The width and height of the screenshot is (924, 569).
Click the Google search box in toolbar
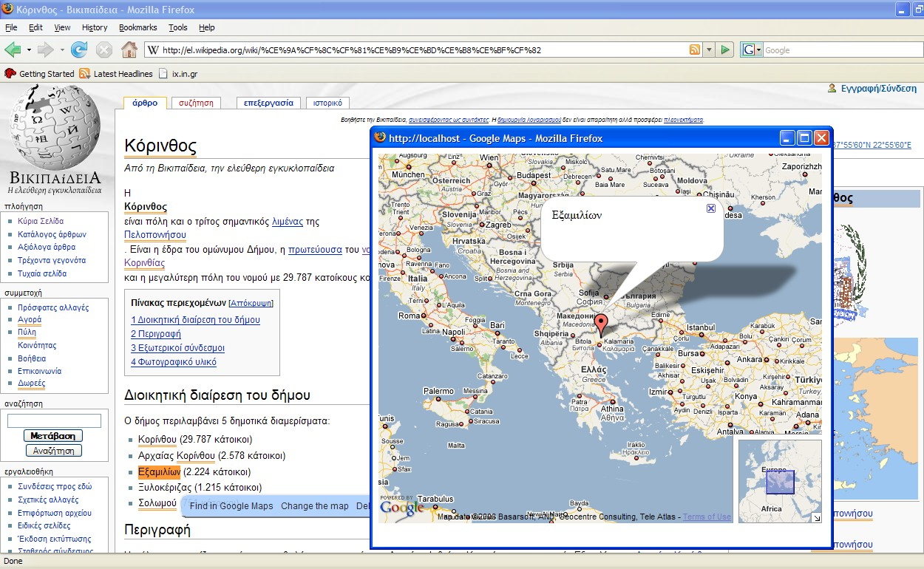pyautogui.click(x=843, y=50)
